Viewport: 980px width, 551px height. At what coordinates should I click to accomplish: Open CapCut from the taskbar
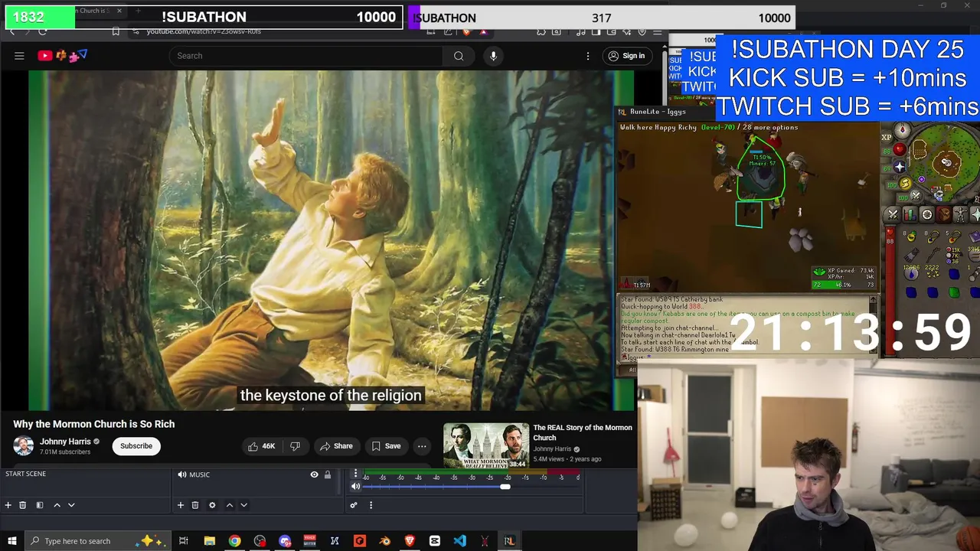435,541
